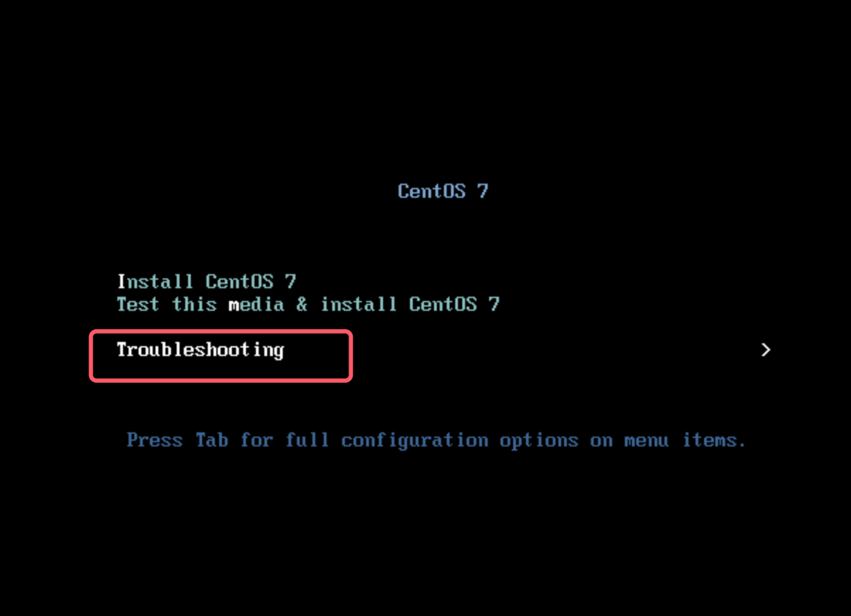Click the word Install in the first entry
Image resolution: width=851 pixels, height=616 pixels.
[x=155, y=282]
